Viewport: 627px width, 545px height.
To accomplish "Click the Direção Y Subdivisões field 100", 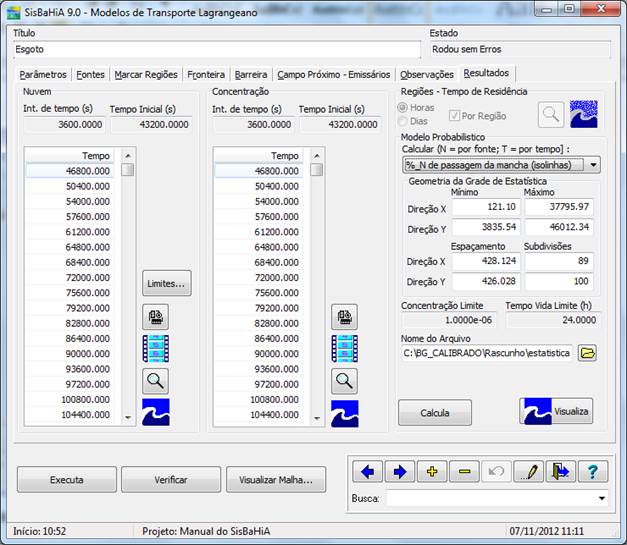I will pos(559,281).
